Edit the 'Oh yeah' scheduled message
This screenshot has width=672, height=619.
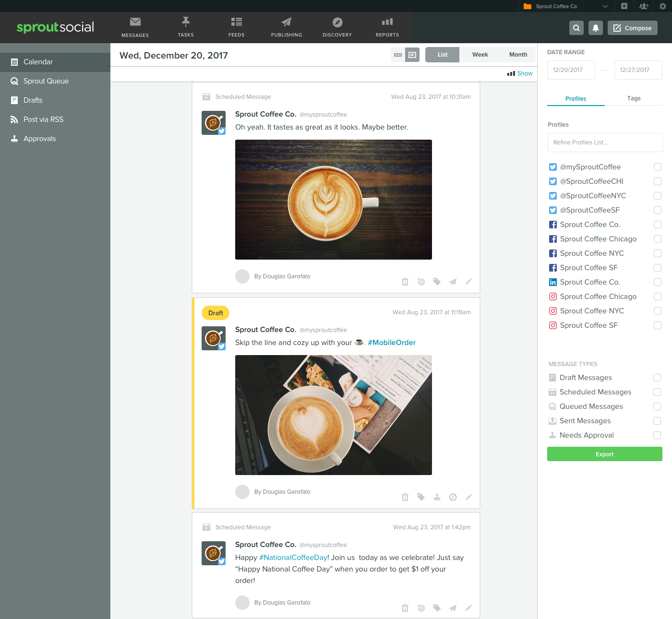point(468,282)
